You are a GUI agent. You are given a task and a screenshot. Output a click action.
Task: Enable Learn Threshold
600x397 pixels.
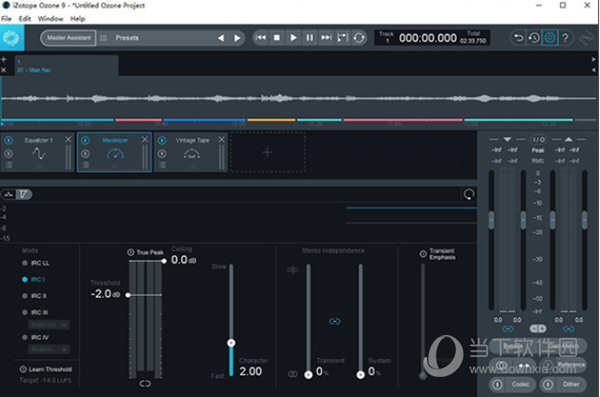[x=46, y=369]
